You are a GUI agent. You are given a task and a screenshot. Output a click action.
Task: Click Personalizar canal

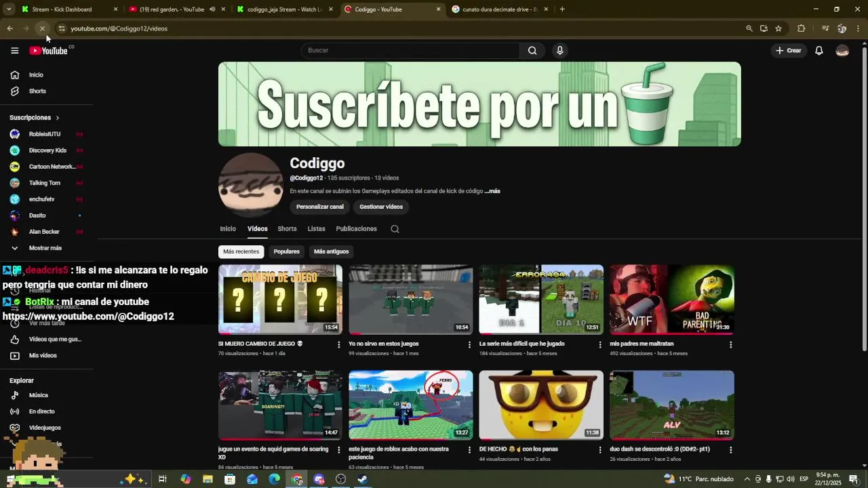(x=320, y=207)
